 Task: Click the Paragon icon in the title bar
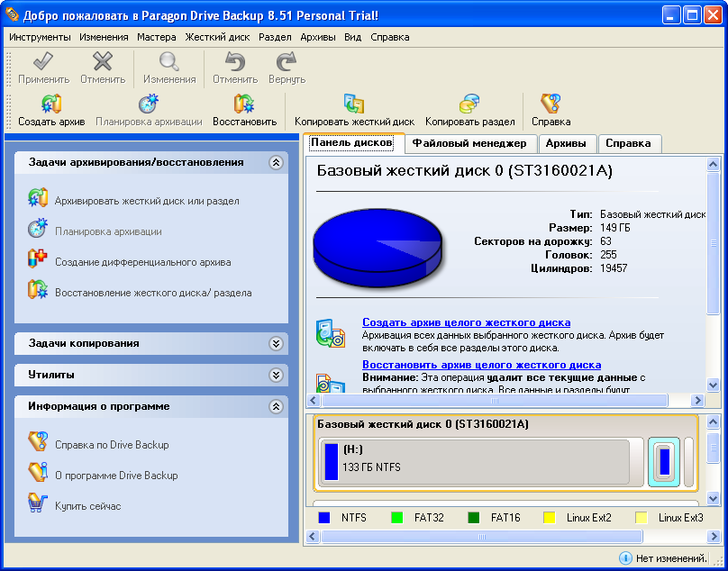12,14
